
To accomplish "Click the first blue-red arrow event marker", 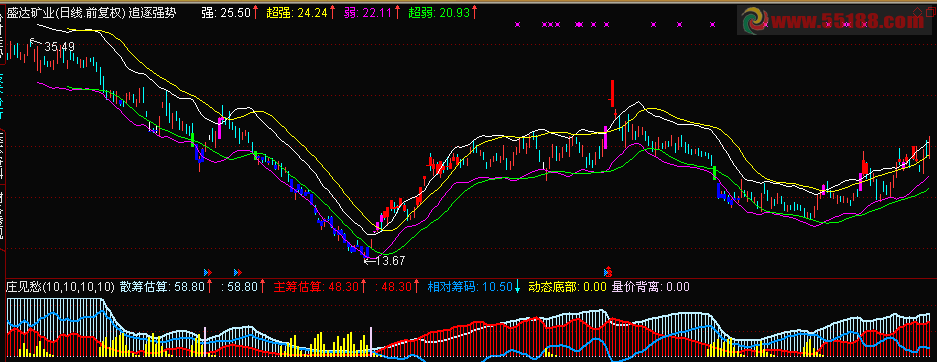I will pyautogui.click(x=208, y=272).
